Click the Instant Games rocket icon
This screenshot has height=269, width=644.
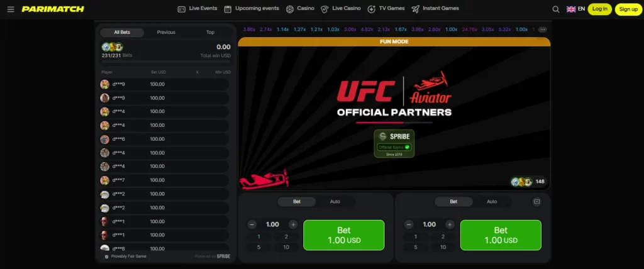click(415, 9)
